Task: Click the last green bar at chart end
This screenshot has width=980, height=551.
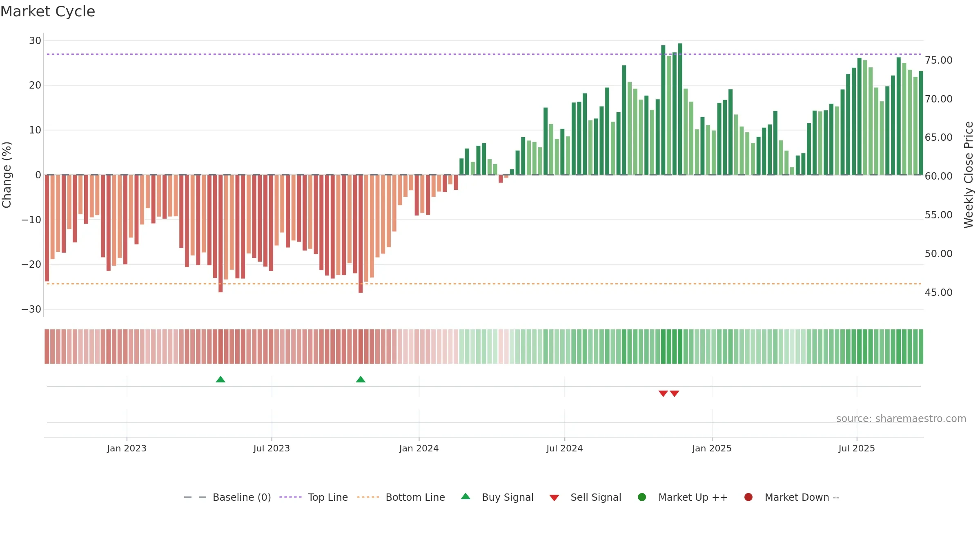Action: 921,123
